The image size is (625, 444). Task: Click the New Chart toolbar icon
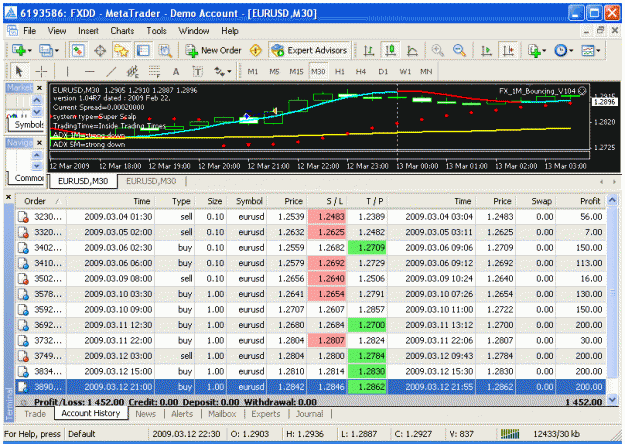[18, 51]
